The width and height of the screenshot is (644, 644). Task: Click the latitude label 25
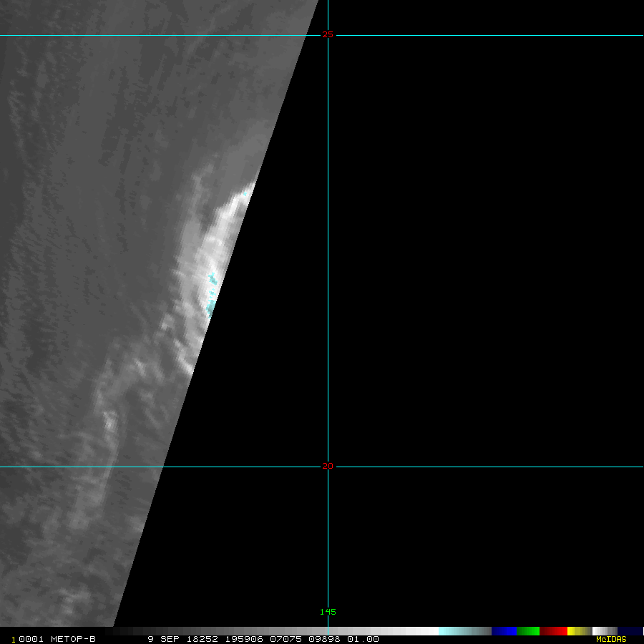coord(328,35)
